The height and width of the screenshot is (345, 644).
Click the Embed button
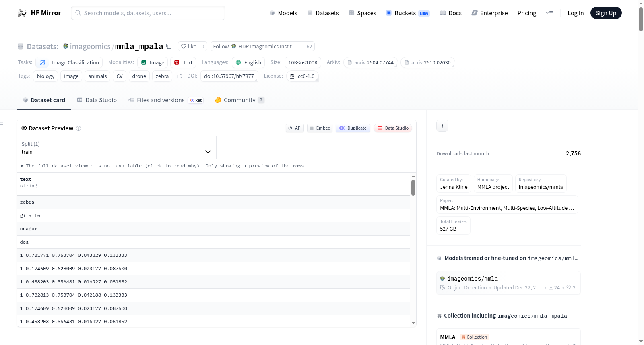[x=320, y=128]
